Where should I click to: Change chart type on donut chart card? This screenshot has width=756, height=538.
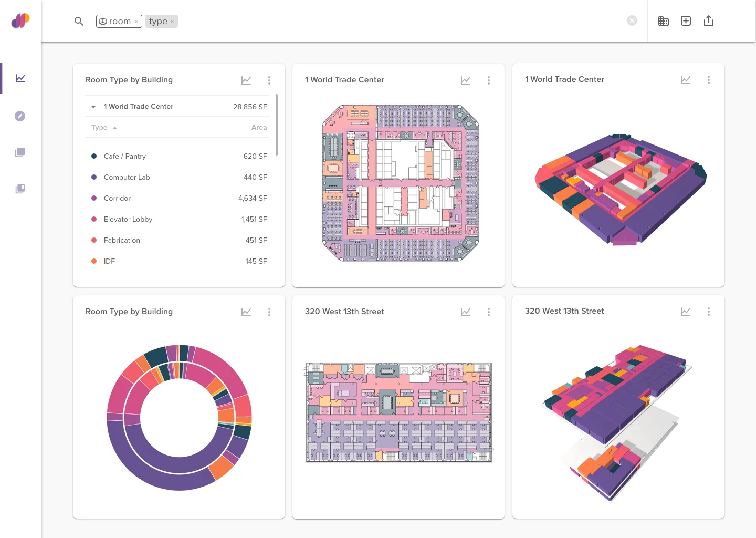coord(246,312)
